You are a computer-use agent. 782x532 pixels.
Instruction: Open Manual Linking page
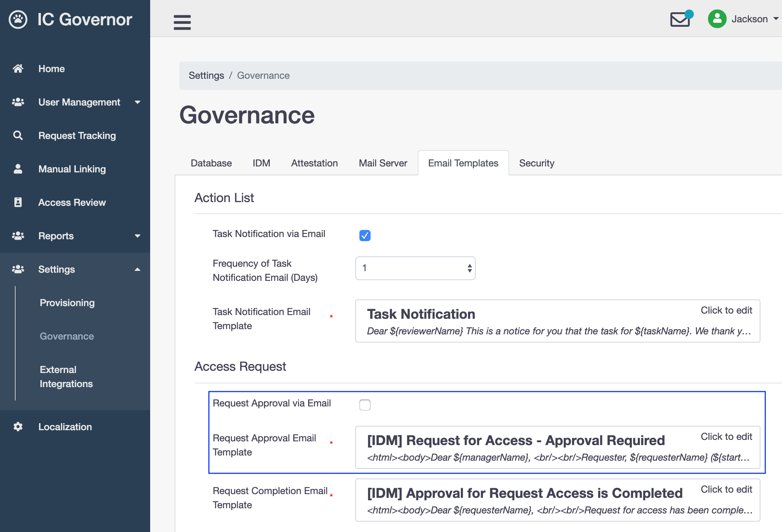(72, 169)
